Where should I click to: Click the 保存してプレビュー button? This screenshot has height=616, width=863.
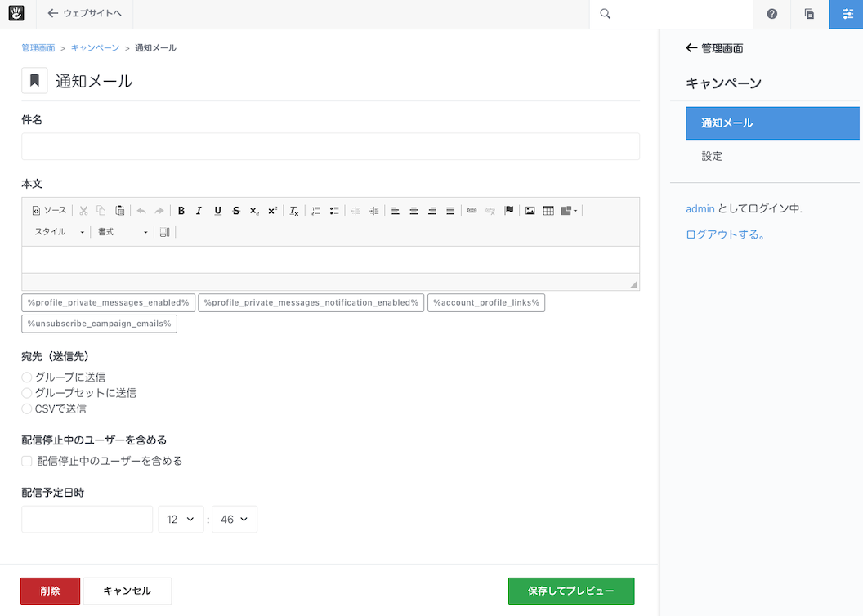point(570,591)
